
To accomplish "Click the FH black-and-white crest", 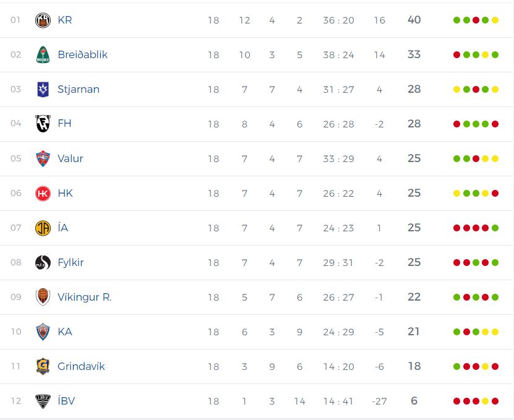I will pyautogui.click(x=43, y=124).
